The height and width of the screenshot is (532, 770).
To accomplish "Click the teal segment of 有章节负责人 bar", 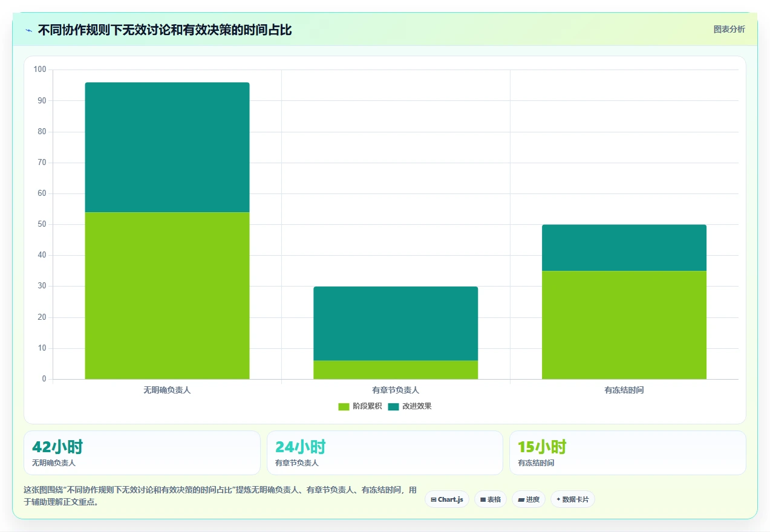I will click(396, 323).
